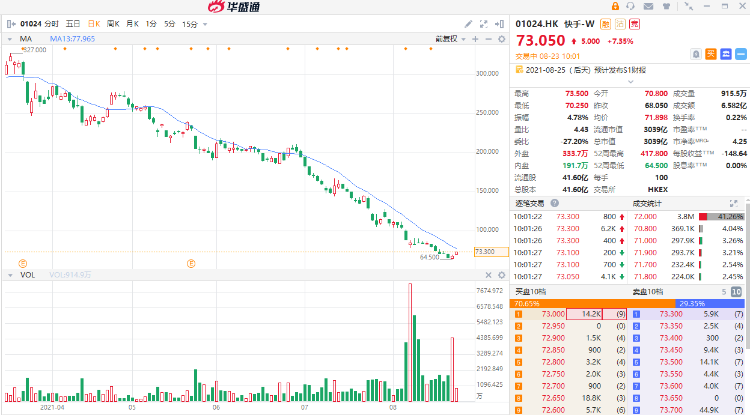Viewport: 750px width, 415px height.
Task: Open customer service headset icon
Action: pos(630,6)
